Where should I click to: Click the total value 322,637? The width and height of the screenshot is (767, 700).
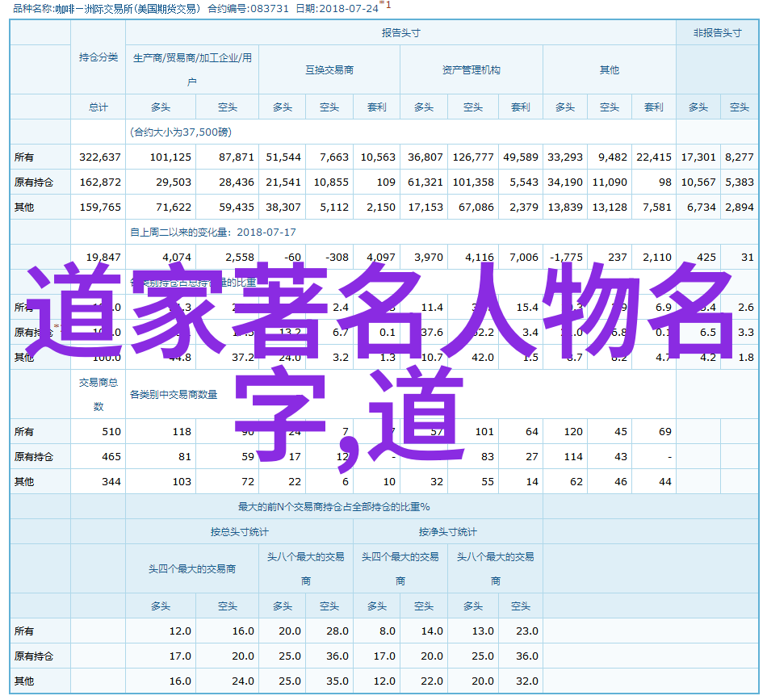[100, 157]
